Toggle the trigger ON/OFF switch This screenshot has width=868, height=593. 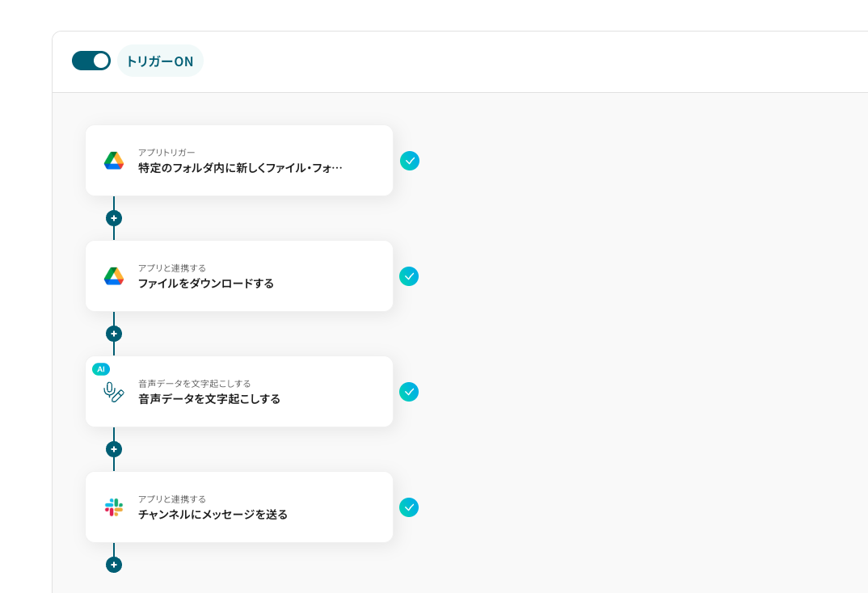91,61
